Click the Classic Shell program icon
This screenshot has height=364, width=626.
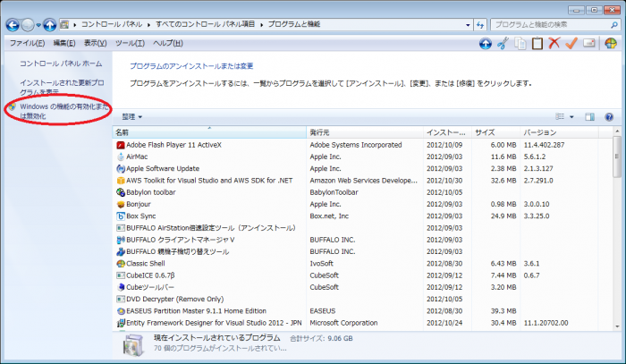click(x=121, y=264)
